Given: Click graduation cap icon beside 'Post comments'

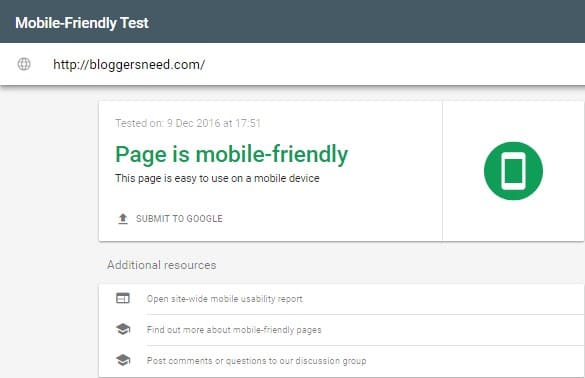Looking at the screenshot, I should pyautogui.click(x=123, y=360).
